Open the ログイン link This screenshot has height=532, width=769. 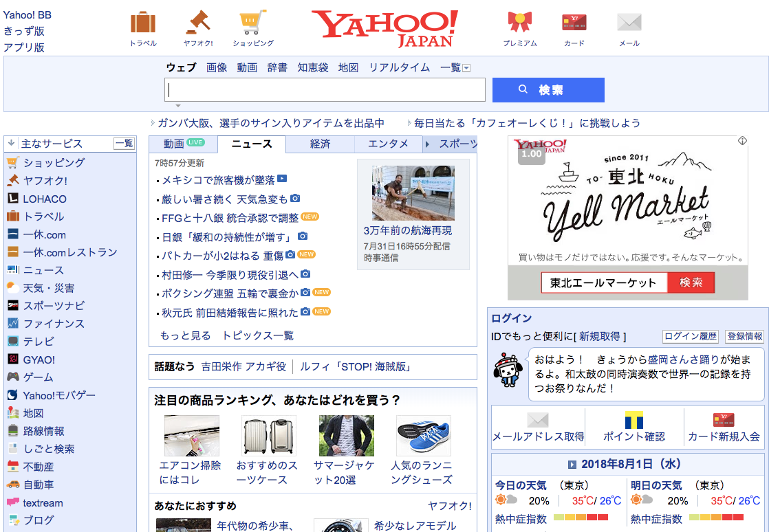coord(512,318)
